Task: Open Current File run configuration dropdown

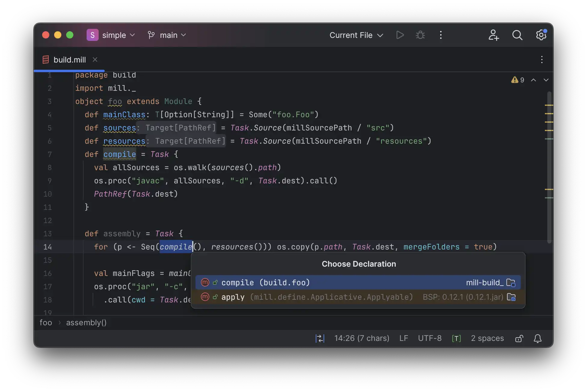Action: [x=356, y=35]
